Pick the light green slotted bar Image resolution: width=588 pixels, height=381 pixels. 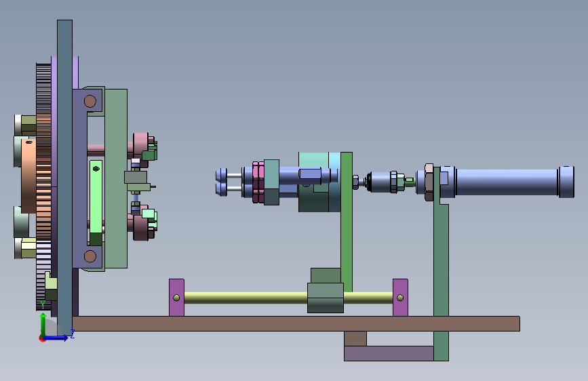point(96,203)
